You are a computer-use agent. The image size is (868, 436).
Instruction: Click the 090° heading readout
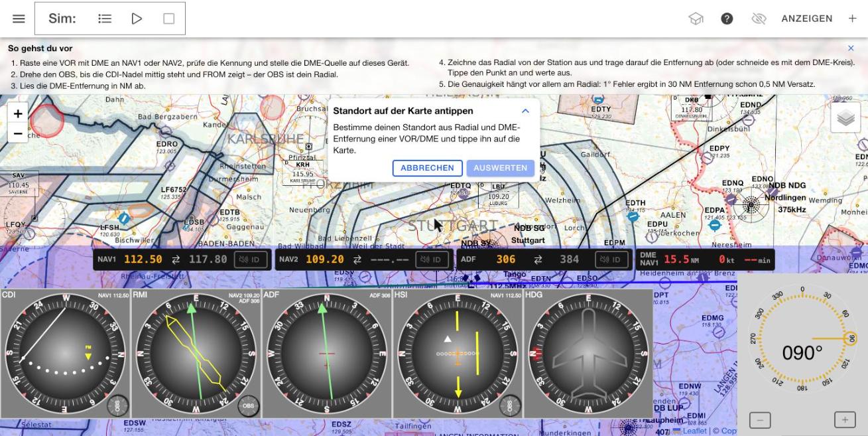[x=802, y=353]
